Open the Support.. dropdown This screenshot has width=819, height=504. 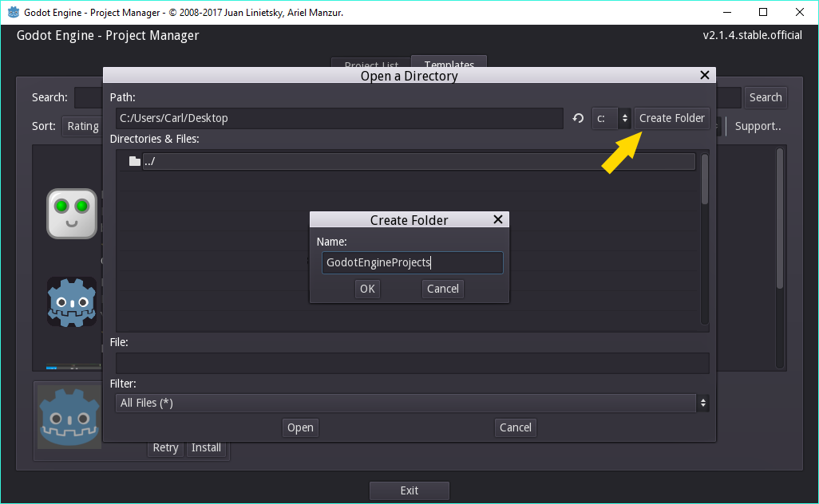758,126
